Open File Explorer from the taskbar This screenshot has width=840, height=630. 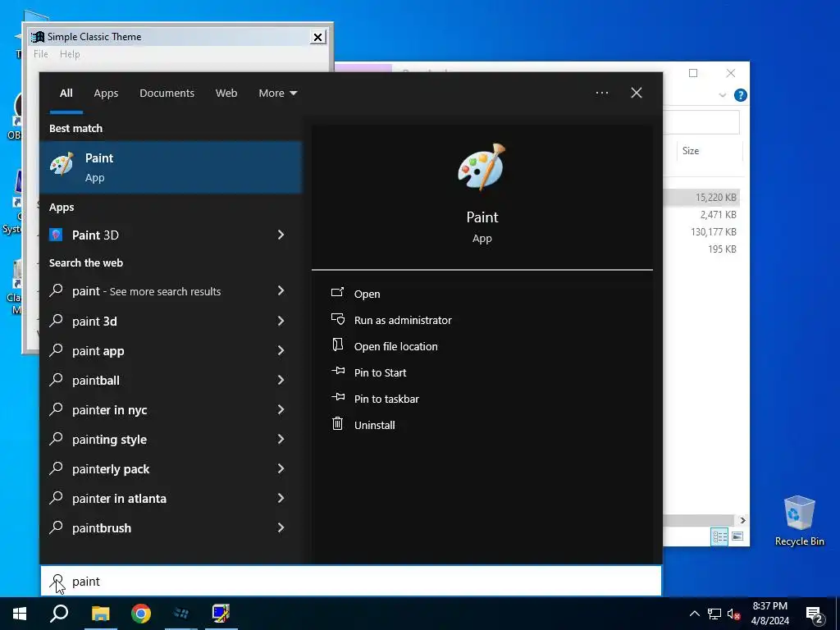point(100,614)
